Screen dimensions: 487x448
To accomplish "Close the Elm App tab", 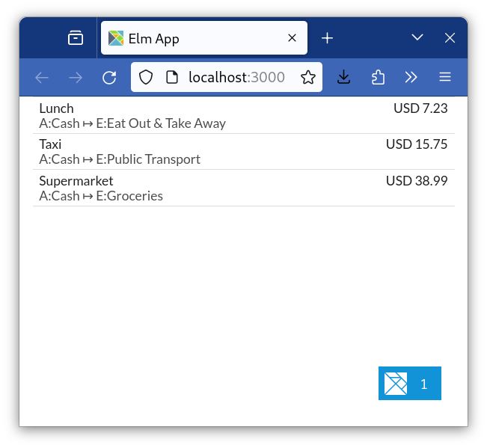I will coord(292,38).
